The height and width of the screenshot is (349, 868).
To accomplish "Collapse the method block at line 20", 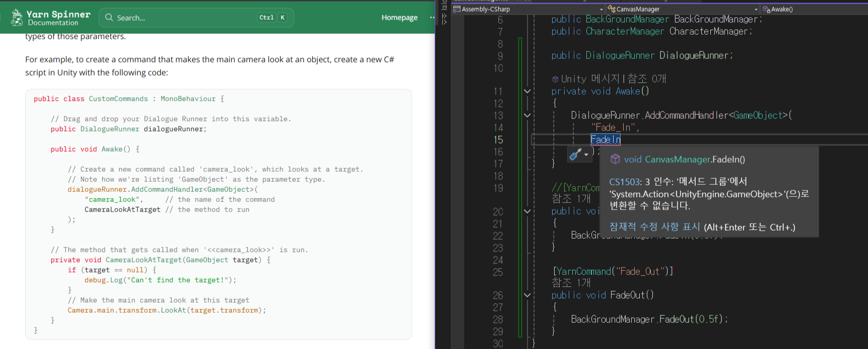I will pyautogui.click(x=527, y=212).
